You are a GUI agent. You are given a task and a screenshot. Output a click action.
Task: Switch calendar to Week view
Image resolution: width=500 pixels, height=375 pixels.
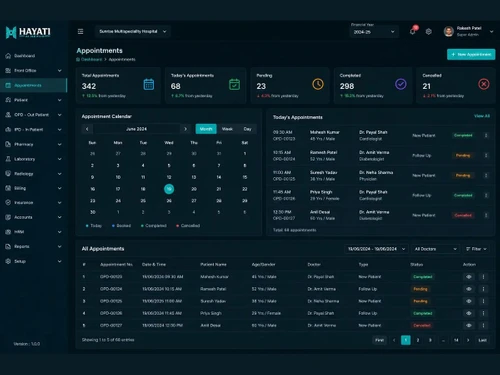point(227,129)
